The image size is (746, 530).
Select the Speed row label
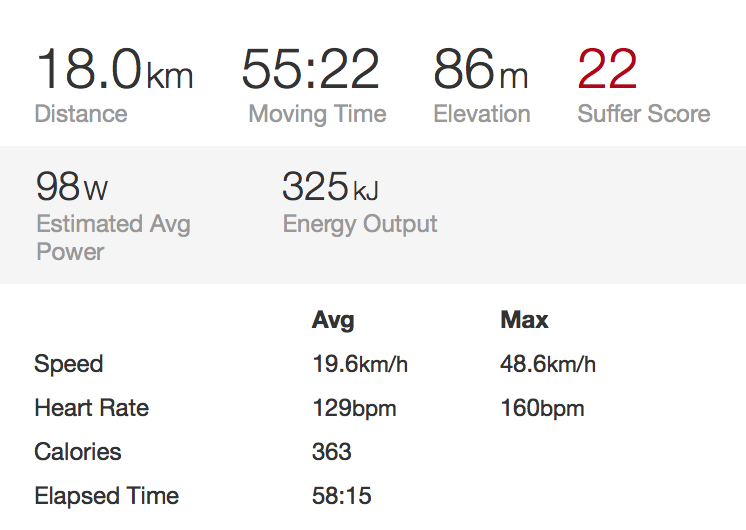coord(69,364)
